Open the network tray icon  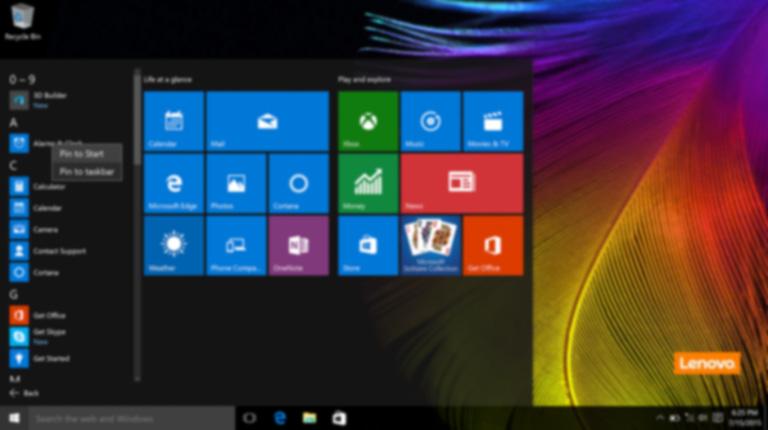pyautogui.click(x=689, y=418)
